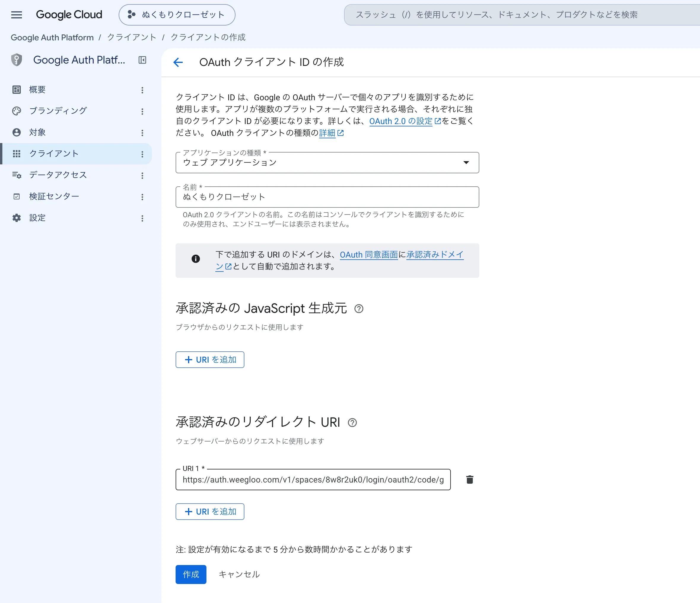The height and width of the screenshot is (603, 700).
Task: Click the OAuth クライアント ID の作成 heading
Action: tap(271, 62)
